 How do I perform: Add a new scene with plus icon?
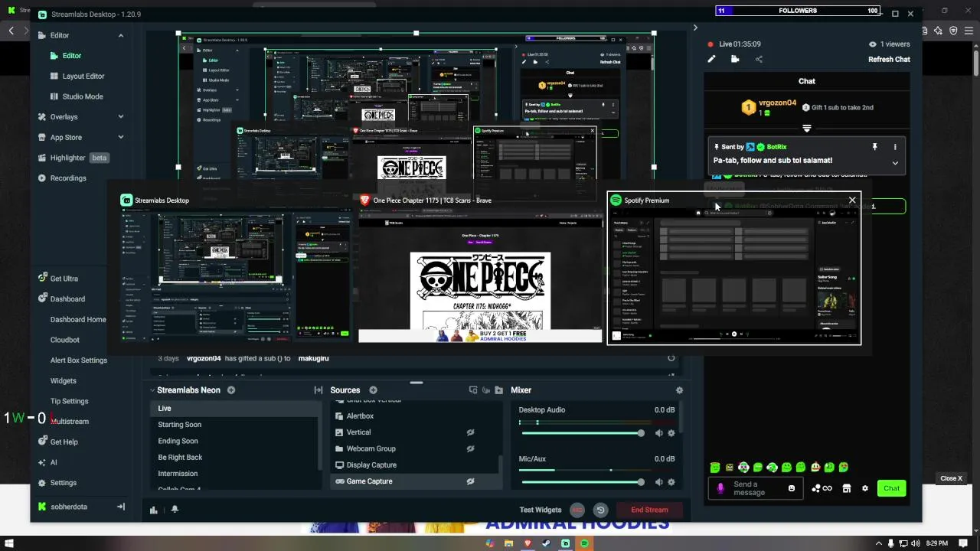[x=231, y=390]
